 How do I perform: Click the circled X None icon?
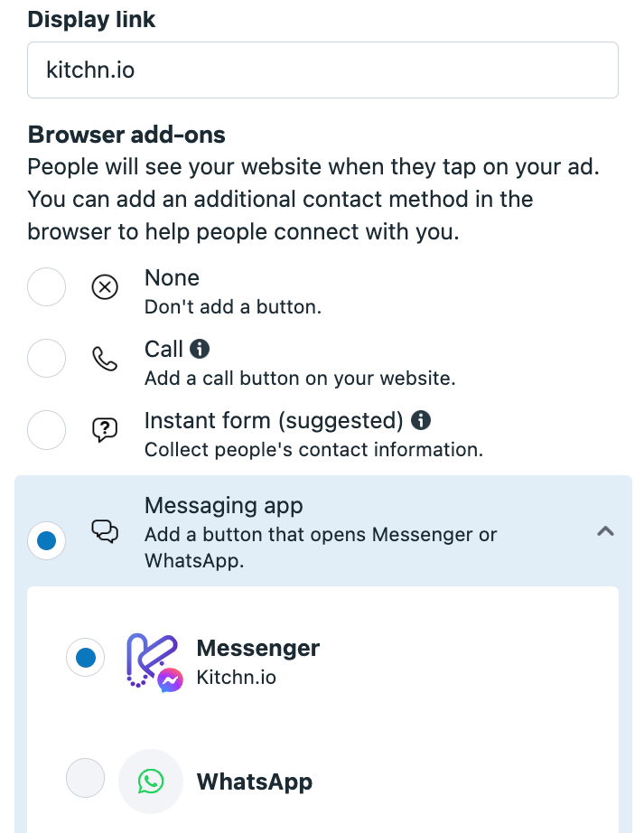pos(105,287)
